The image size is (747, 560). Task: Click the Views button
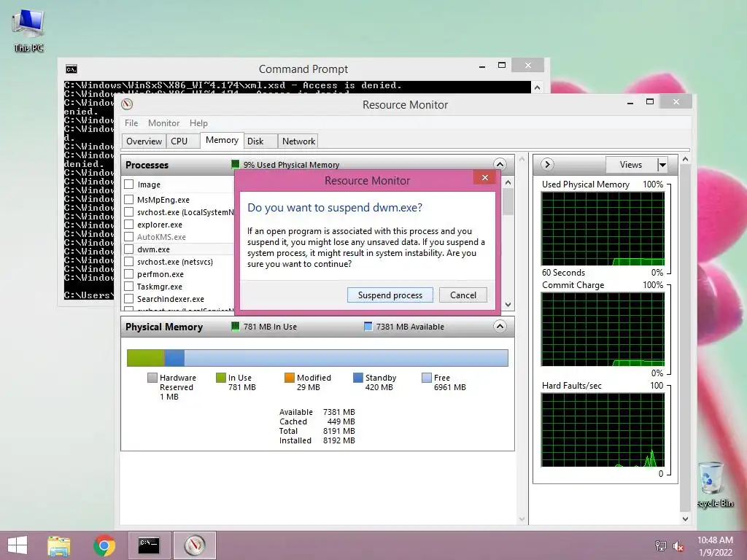[631, 165]
